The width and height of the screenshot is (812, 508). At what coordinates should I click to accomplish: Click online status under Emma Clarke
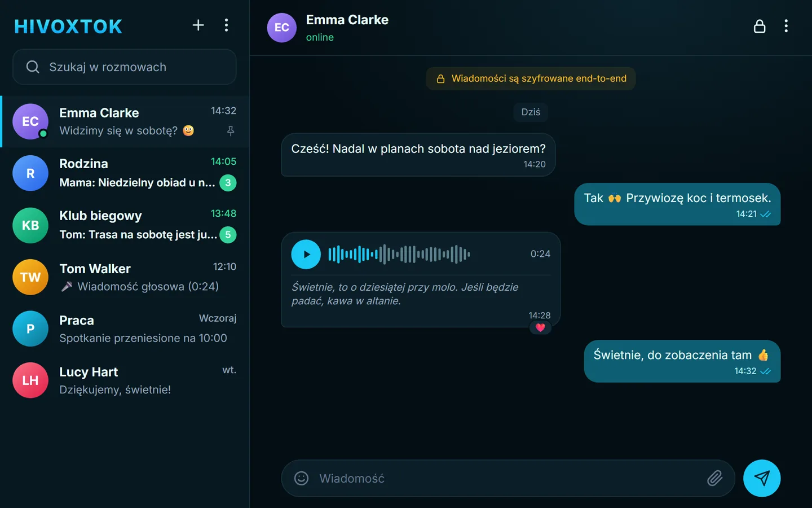[x=320, y=37]
